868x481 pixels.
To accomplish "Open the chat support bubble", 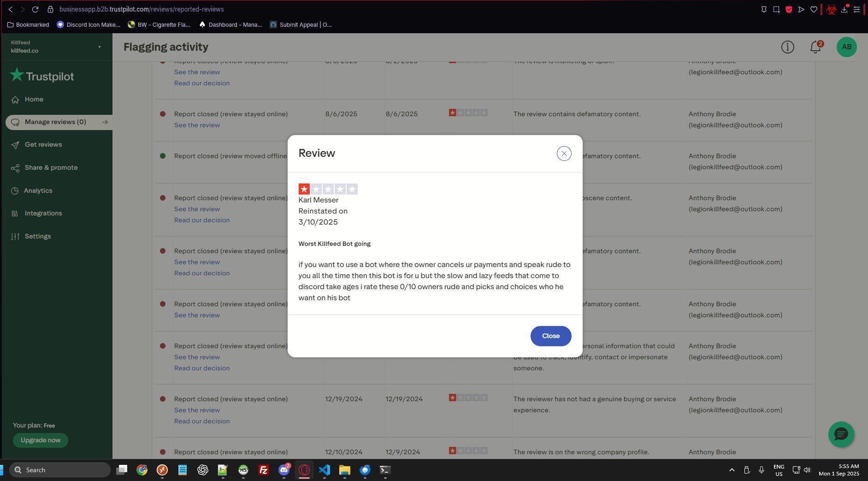I will [x=841, y=434].
